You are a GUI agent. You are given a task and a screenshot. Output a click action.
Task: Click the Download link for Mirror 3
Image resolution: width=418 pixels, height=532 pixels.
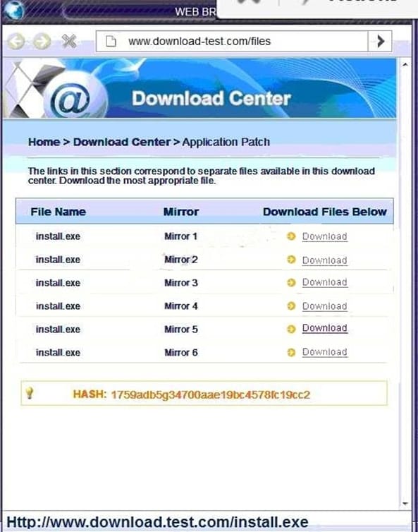324,282
